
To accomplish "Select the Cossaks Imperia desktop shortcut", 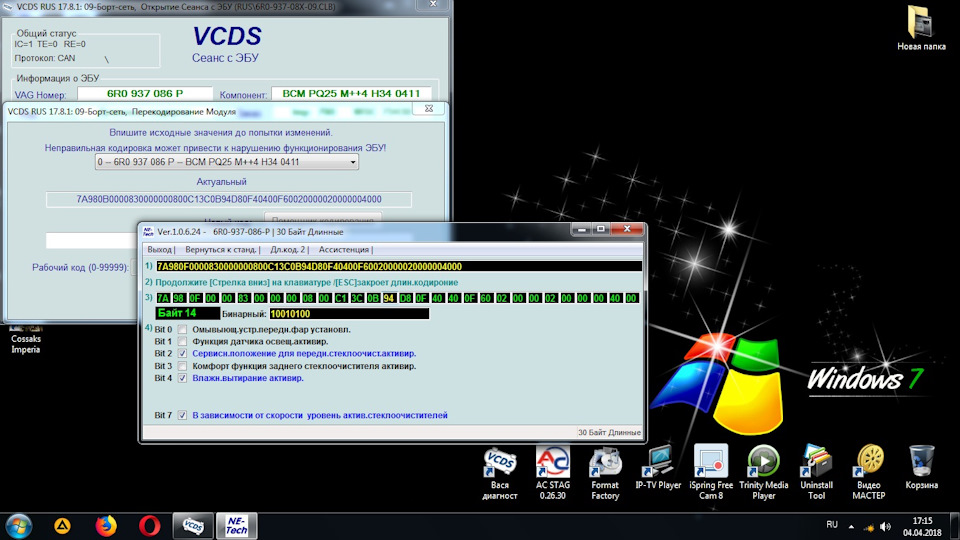I will (26, 340).
